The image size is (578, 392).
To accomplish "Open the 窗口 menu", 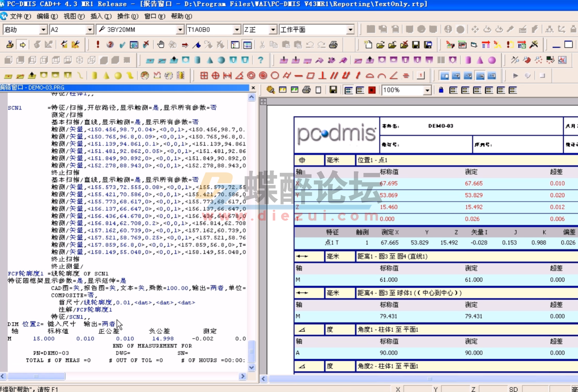I will [155, 16].
